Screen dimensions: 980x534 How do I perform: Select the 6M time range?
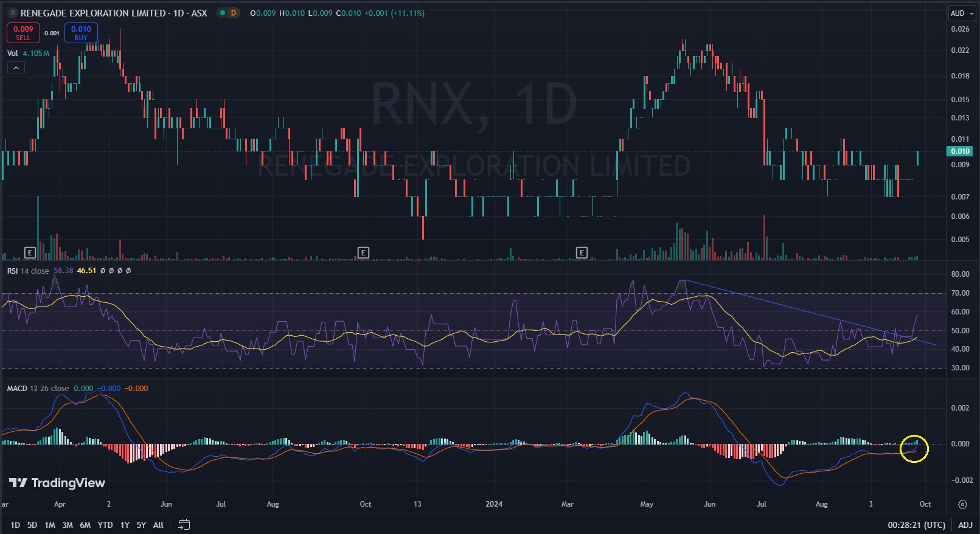pos(85,525)
